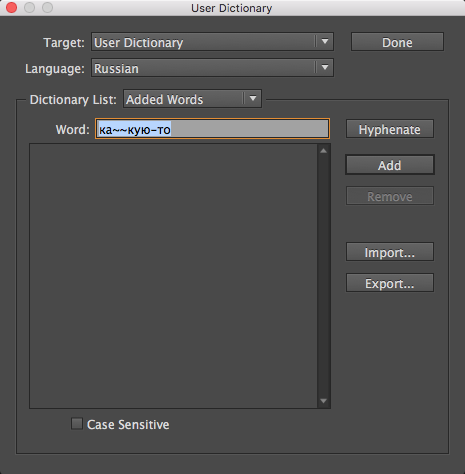
Task: Click the empty added words list area
Action: [x=173, y=276]
